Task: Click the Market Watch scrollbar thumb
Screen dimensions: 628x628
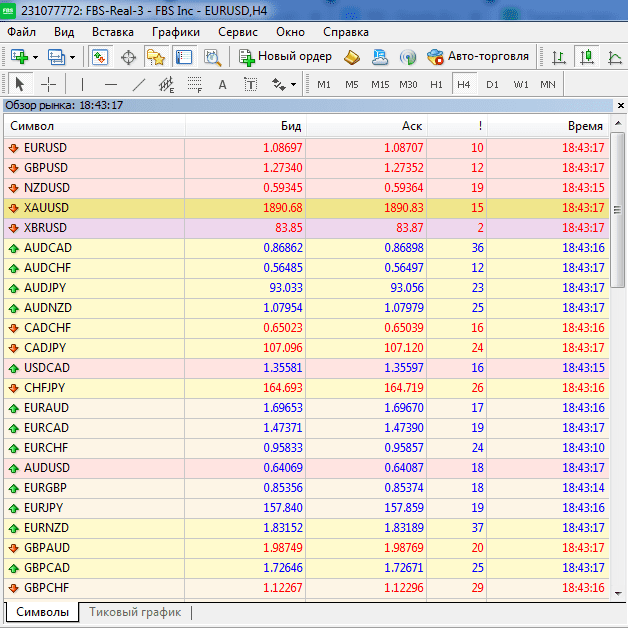Action: tap(617, 210)
